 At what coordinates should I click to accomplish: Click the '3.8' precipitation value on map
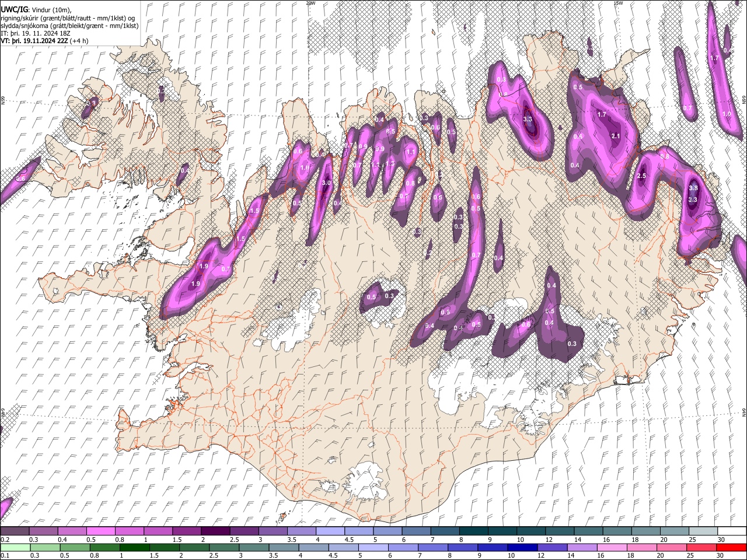tap(693, 188)
